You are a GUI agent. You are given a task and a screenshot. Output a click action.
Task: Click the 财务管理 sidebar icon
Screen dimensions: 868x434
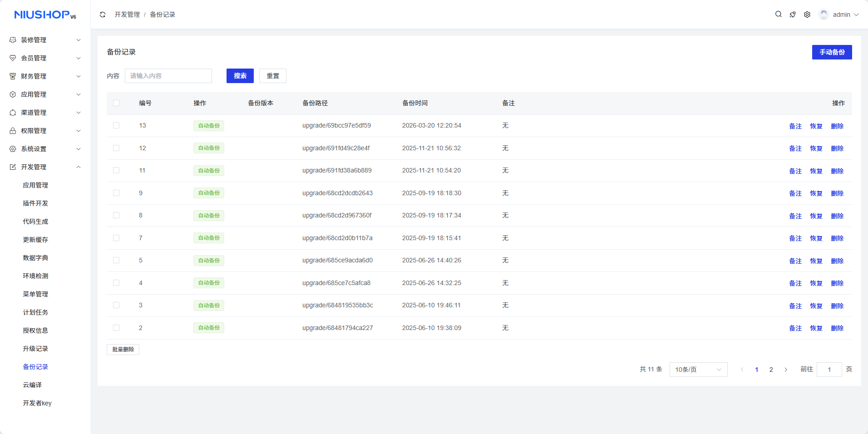[x=13, y=76]
